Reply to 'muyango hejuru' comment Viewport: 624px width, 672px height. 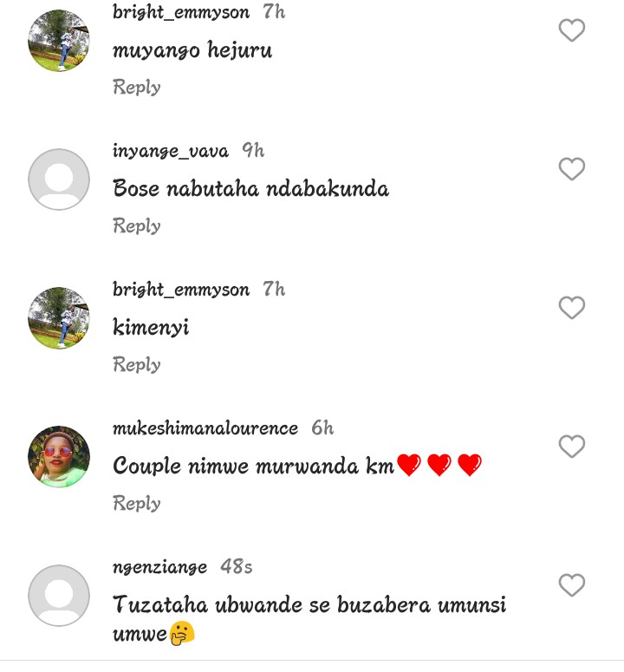click(x=137, y=87)
